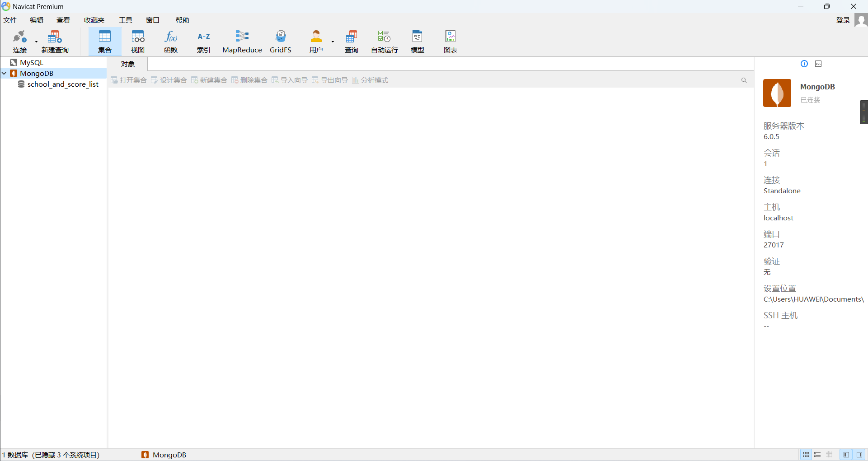This screenshot has height=461, width=868.
Task: Switch to icon grid view
Action: (x=806, y=455)
